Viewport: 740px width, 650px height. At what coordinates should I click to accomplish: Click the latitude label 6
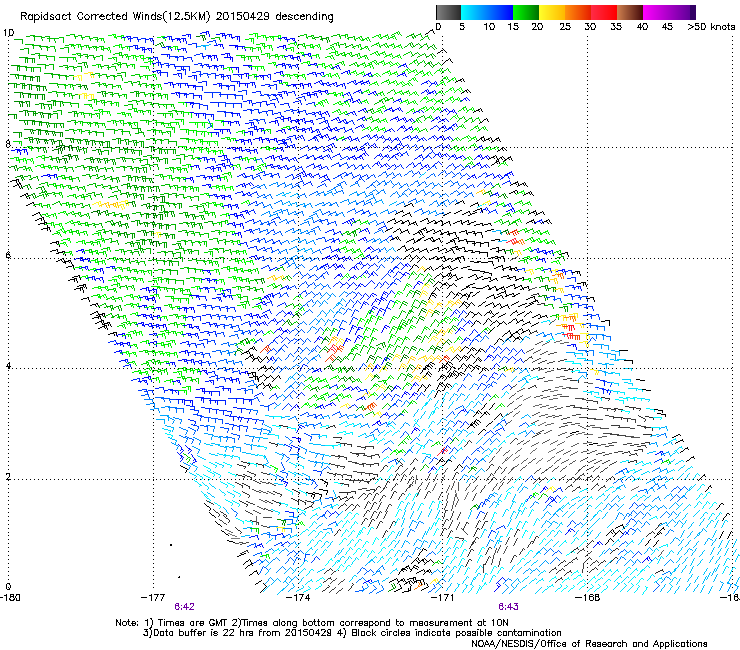(x=8, y=255)
